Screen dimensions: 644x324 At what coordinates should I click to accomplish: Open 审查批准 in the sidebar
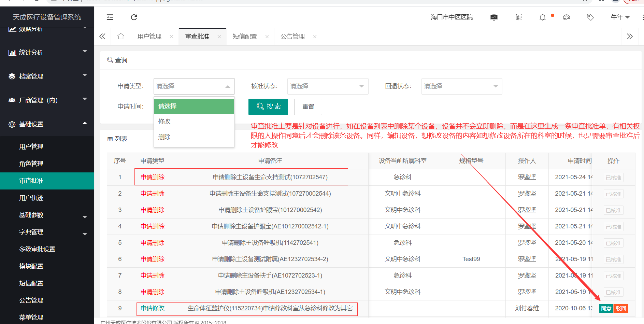47,181
